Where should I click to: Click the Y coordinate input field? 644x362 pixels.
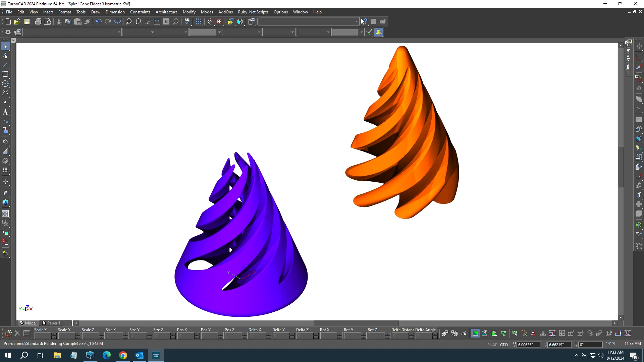559,345
